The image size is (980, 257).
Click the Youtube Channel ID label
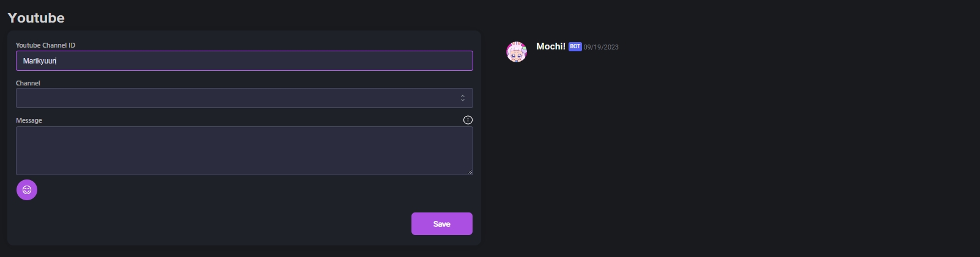click(x=45, y=45)
